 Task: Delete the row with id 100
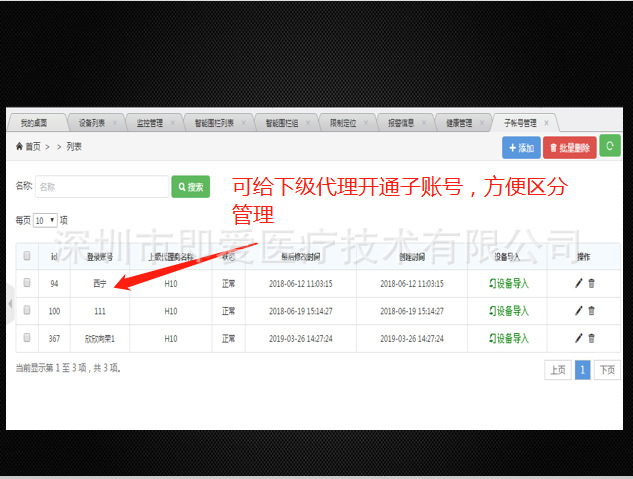pos(591,311)
